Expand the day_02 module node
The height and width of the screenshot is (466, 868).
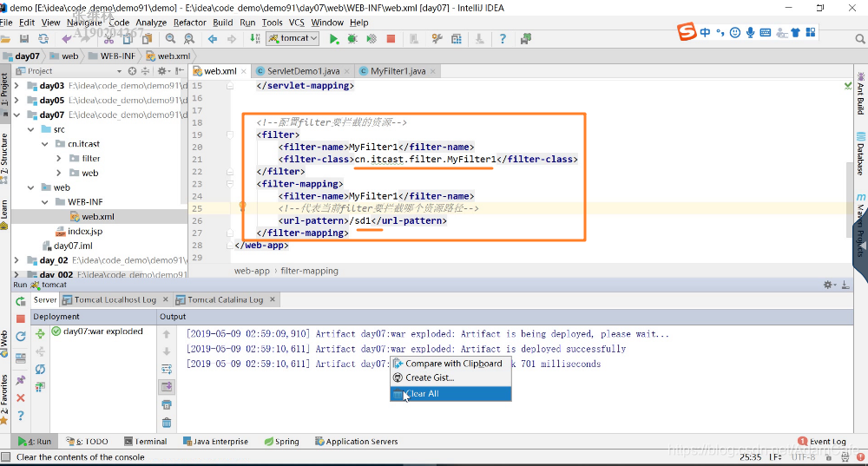pyautogui.click(x=16, y=260)
